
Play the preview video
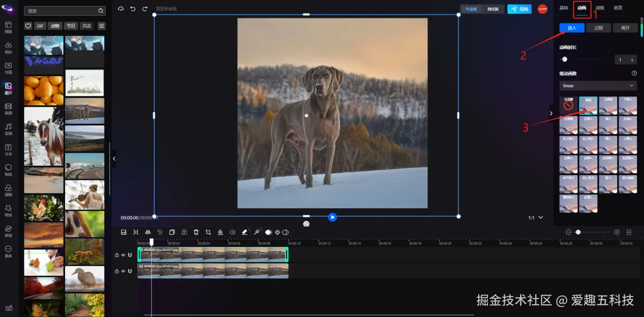(332, 217)
